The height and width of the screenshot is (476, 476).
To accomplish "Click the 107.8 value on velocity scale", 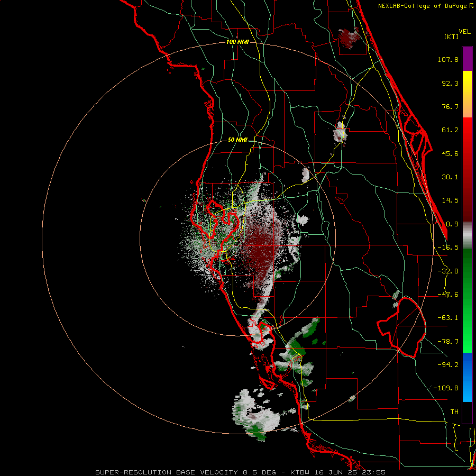I will click(x=448, y=59).
